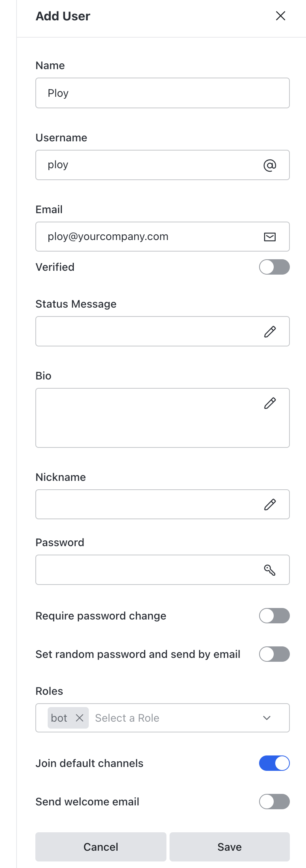Focus the Name input containing Ploy

[154, 93]
